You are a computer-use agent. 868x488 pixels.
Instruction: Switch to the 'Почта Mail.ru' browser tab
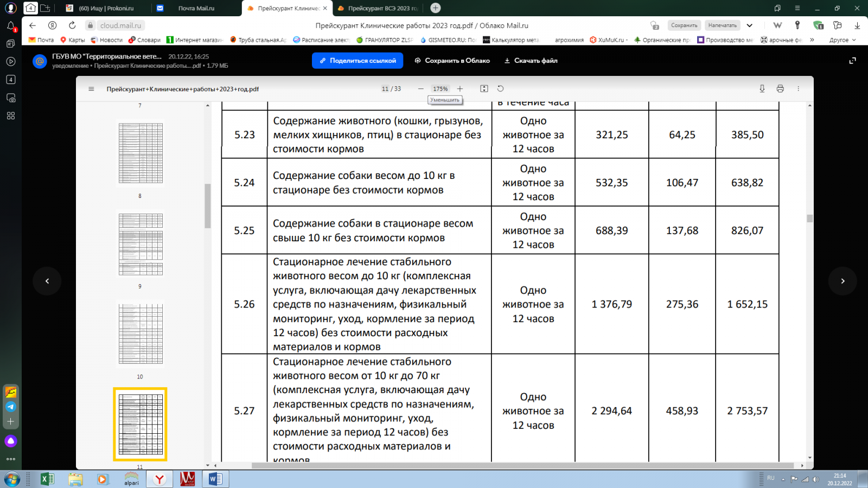[x=196, y=8]
